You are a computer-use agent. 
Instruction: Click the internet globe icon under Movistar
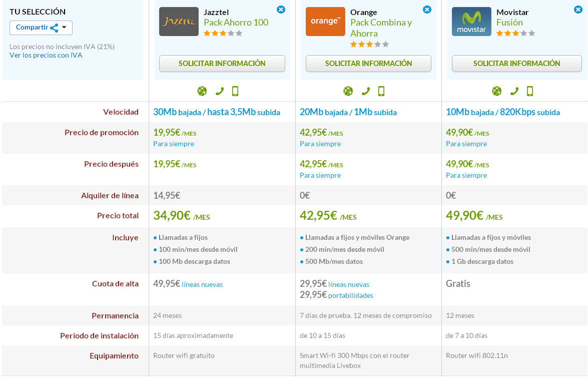496,91
